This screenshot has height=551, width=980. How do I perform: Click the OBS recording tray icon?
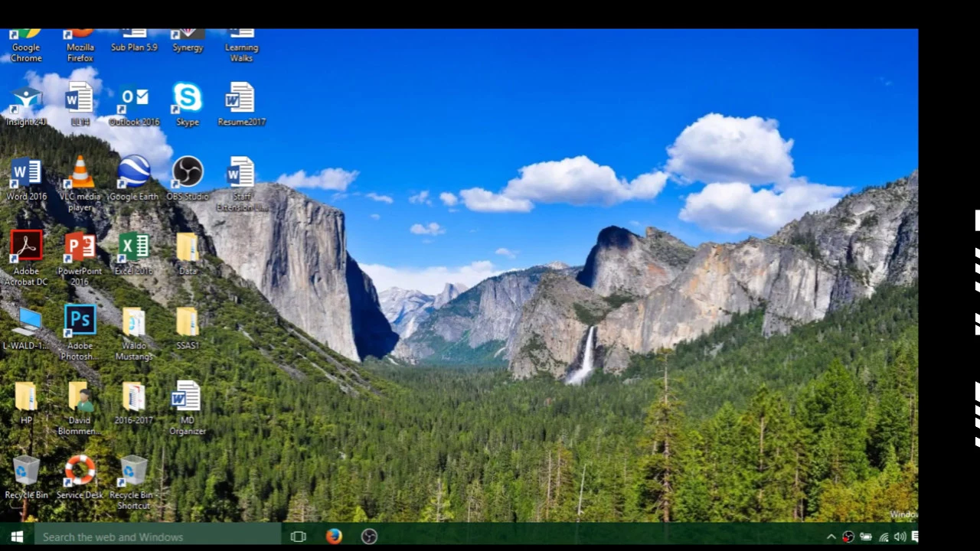[x=848, y=537]
